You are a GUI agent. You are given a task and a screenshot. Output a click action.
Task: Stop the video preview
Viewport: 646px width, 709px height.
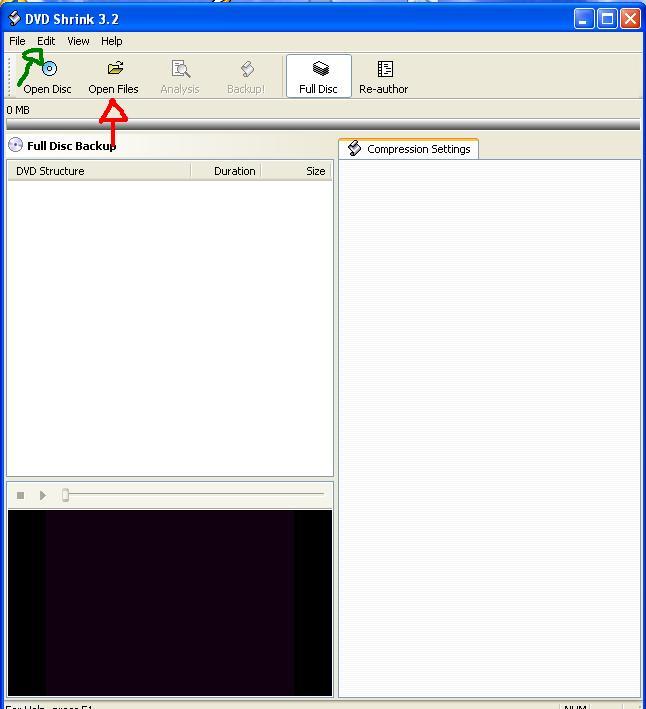[20, 496]
